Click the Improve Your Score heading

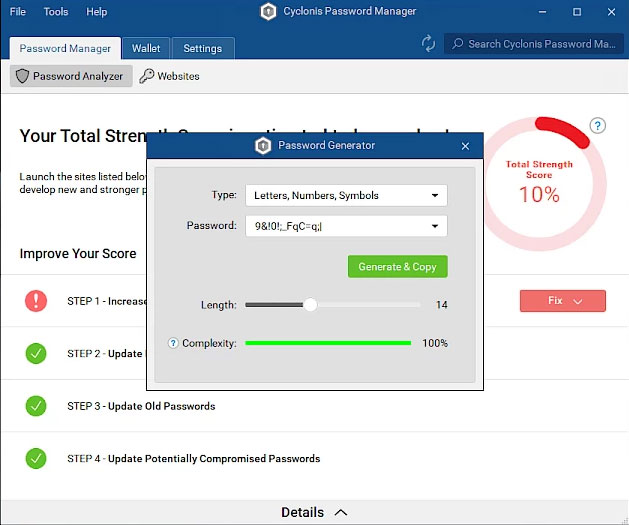[x=78, y=254]
